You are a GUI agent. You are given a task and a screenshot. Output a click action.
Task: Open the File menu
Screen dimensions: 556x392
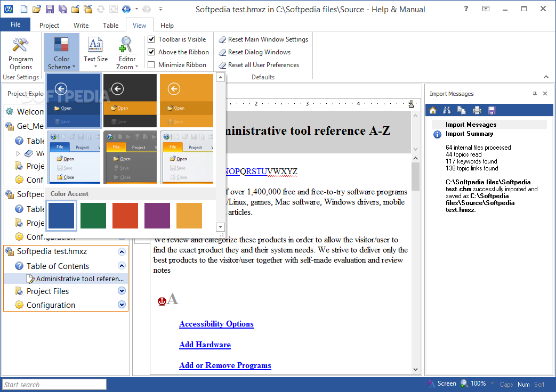tap(15, 24)
